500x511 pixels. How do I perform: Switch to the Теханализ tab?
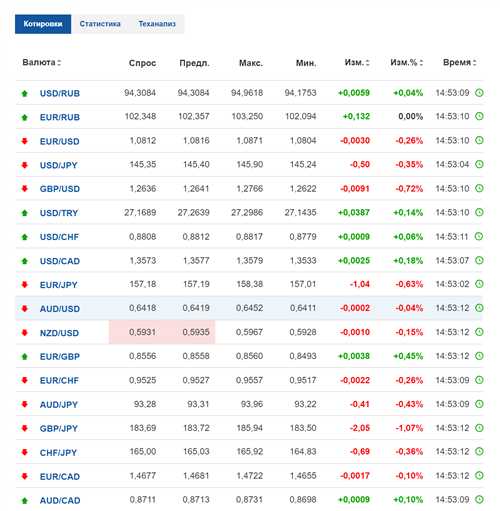(157, 24)
